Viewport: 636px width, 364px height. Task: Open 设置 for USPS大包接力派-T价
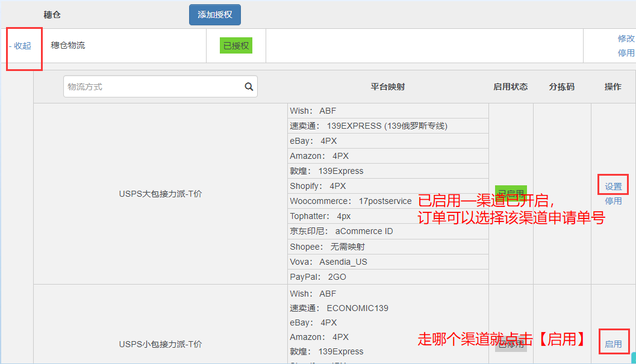point(613,186)
